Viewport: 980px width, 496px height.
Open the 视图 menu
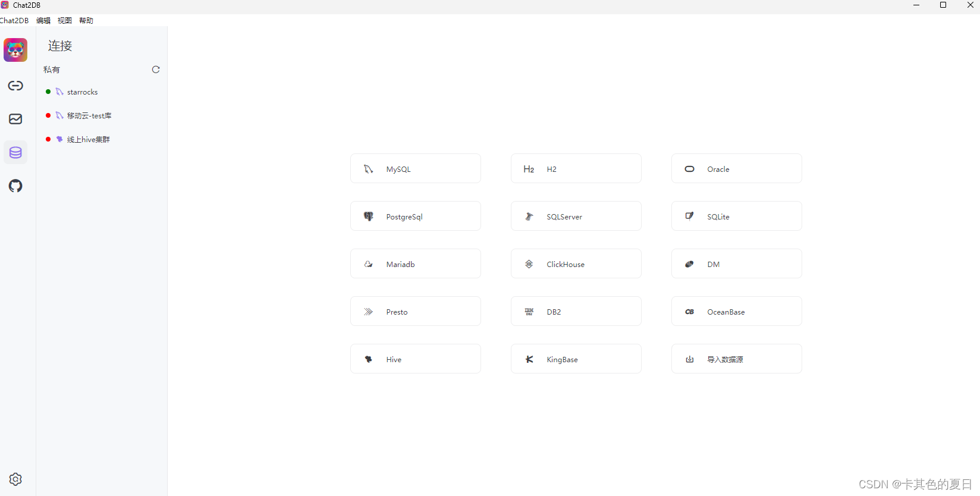(x=65, y=20)
